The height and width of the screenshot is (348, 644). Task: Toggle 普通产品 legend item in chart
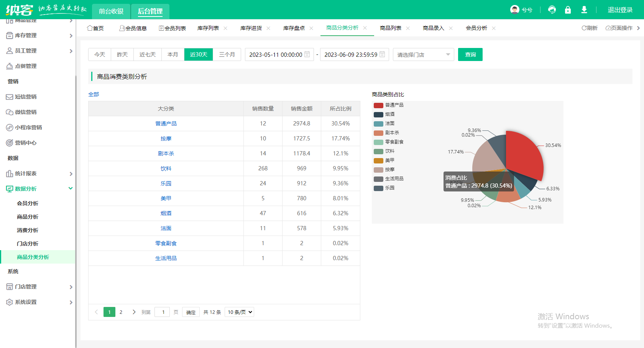coord(388,105)
